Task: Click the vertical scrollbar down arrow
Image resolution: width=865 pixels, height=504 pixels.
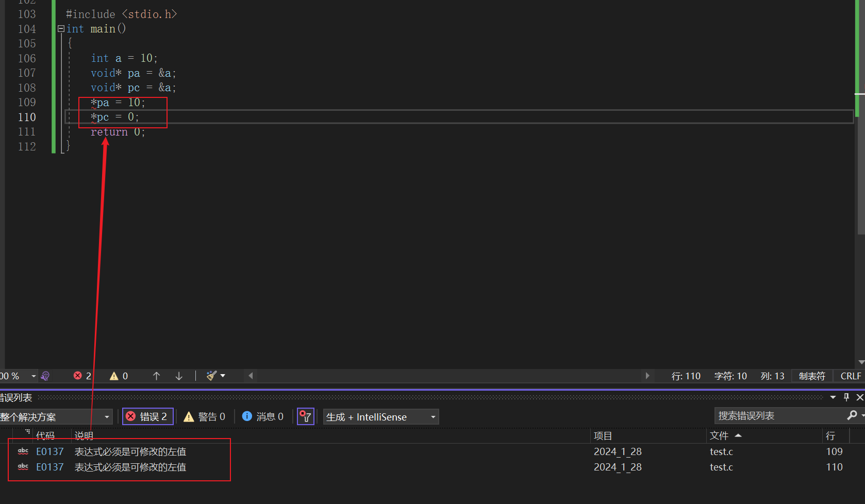Action: (x=861, y=362)
